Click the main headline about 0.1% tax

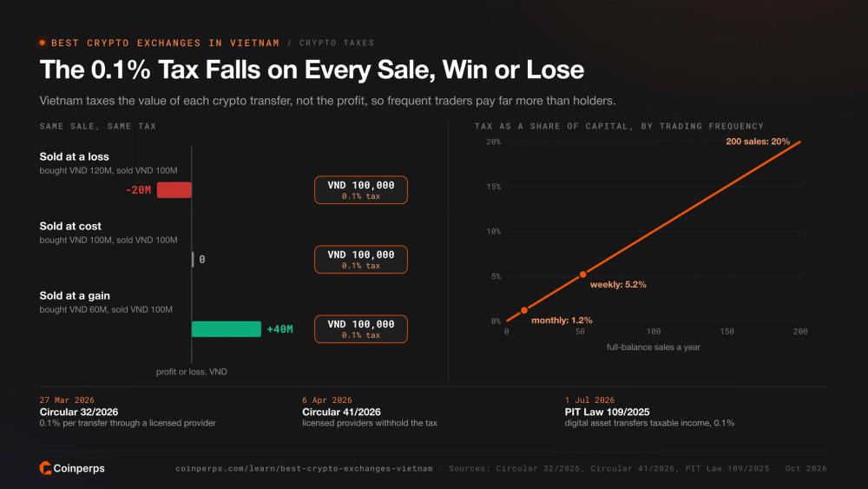(312, 69)
